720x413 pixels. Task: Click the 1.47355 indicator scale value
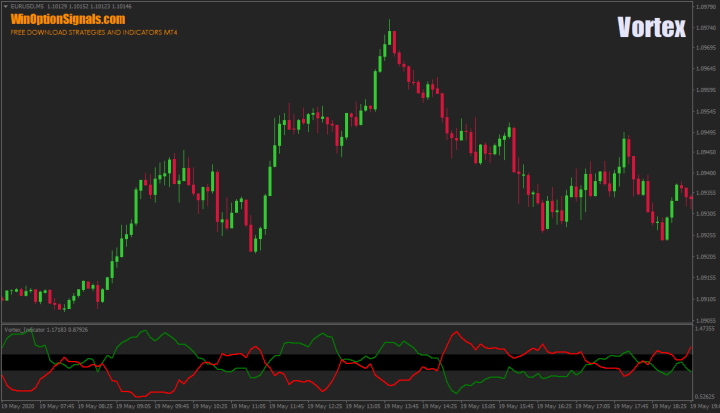(705, 328)
